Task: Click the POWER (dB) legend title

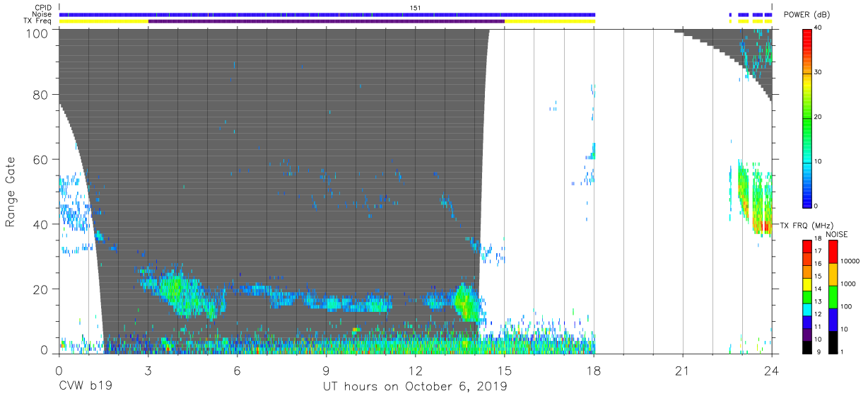Action: tap(809, 15)
